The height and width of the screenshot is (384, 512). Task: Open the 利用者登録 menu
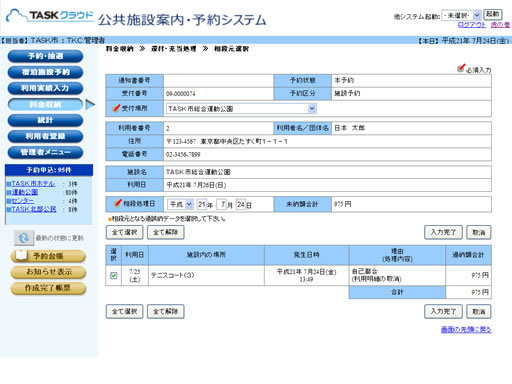pyautogui.click(x=45, y=136)
